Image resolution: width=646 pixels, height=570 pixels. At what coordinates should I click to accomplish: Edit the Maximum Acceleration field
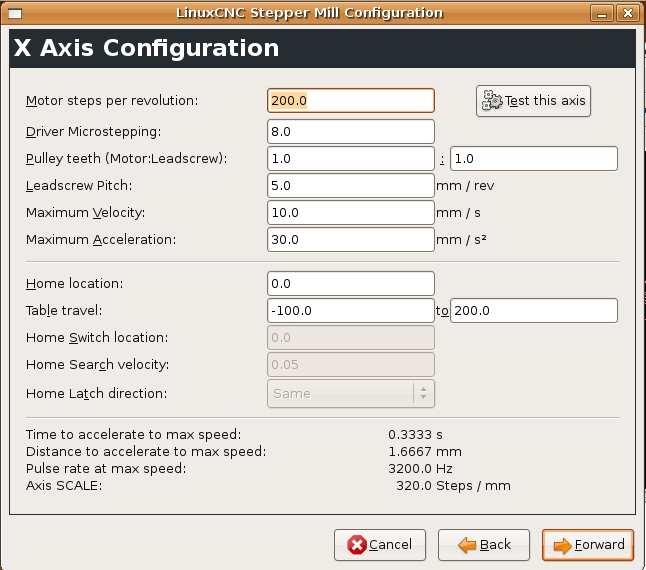(351, 240)
